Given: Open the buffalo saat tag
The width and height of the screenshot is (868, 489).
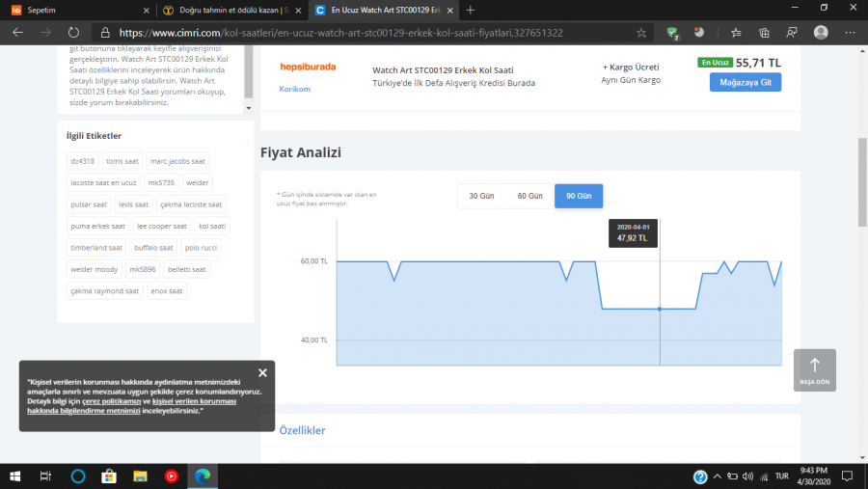Looking at the screenshot, I should (153, 248).
